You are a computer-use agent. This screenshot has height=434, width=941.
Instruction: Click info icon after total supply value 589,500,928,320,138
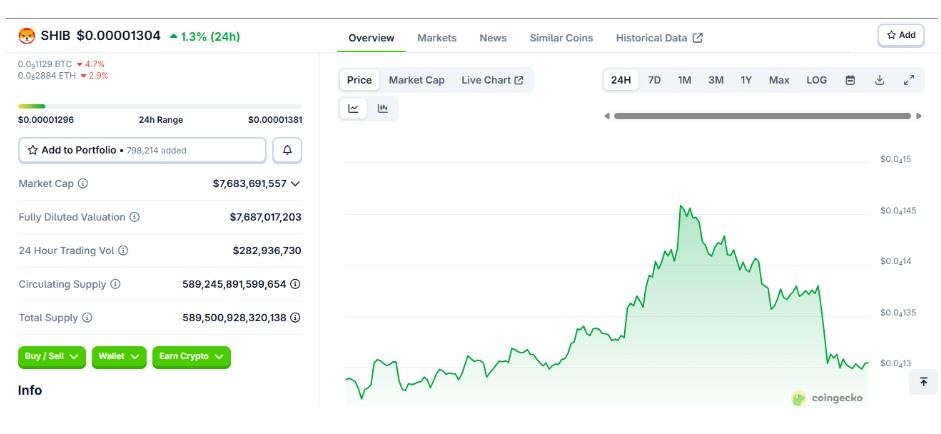[x=295, y=318]
